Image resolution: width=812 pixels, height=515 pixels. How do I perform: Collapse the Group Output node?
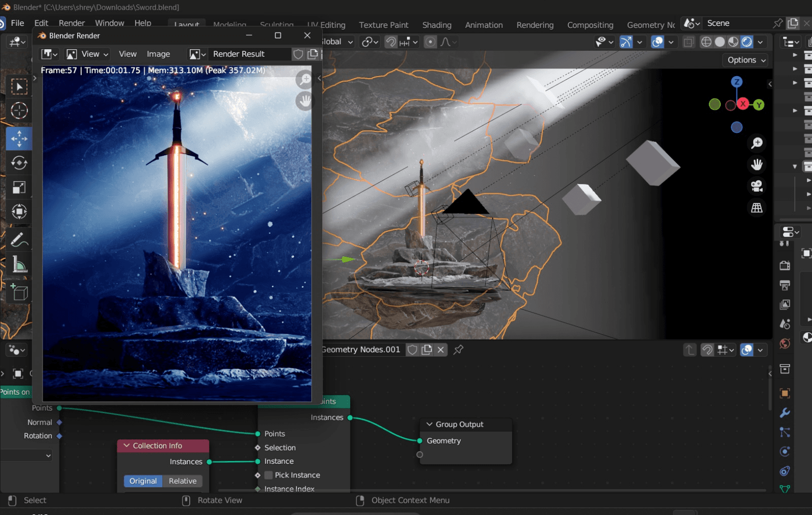[429, 424]
